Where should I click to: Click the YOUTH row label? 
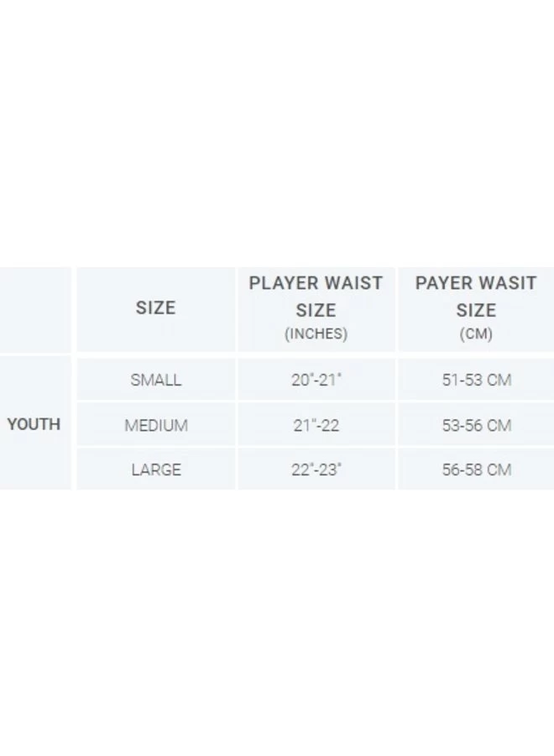[34, 424]
